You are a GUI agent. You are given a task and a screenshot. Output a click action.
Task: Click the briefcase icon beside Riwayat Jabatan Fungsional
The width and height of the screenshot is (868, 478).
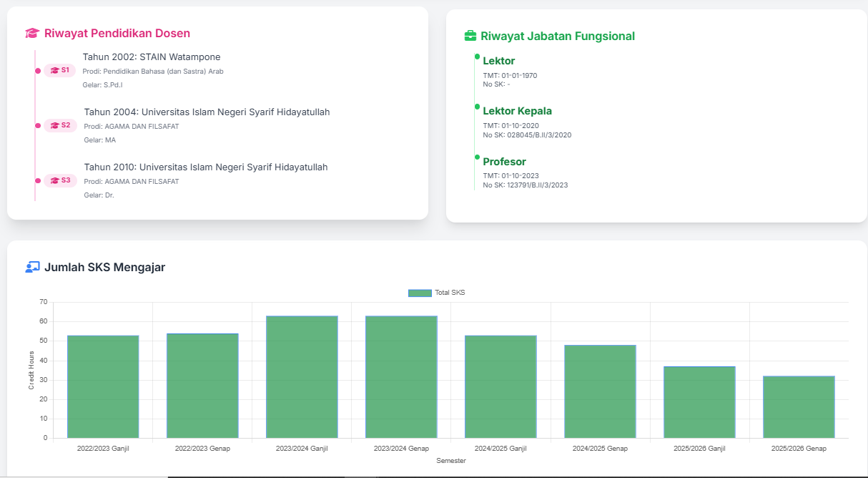click(x=470, y=36)
